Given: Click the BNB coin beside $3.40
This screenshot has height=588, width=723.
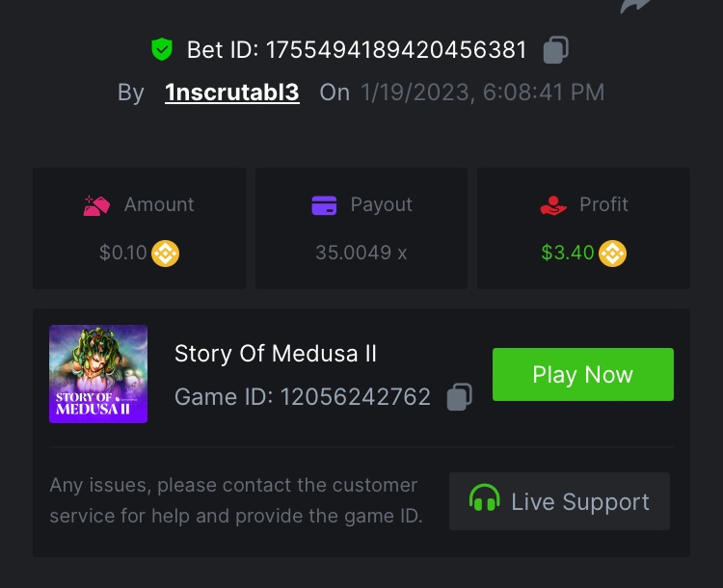Looking at the screenshot, I should coord(613,254).
